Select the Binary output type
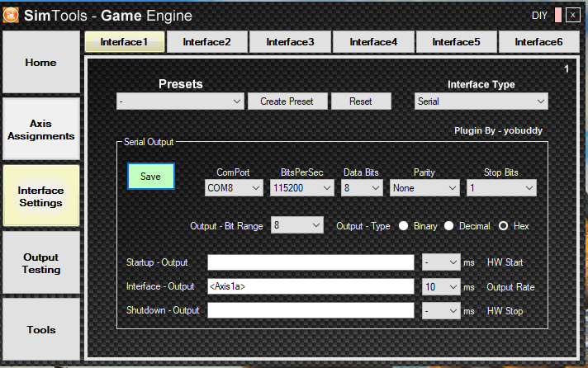The width and height of the screenshot is (588, 368). coord(405,226)
